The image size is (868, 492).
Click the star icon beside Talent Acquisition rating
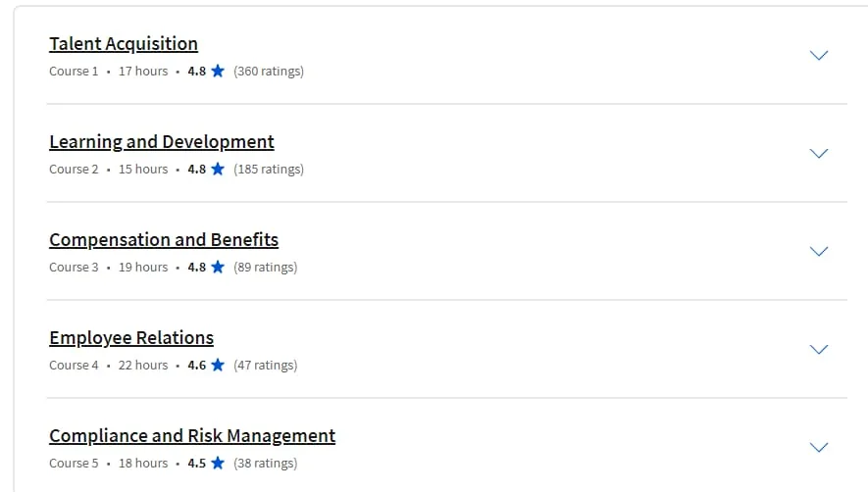(218, 71)
